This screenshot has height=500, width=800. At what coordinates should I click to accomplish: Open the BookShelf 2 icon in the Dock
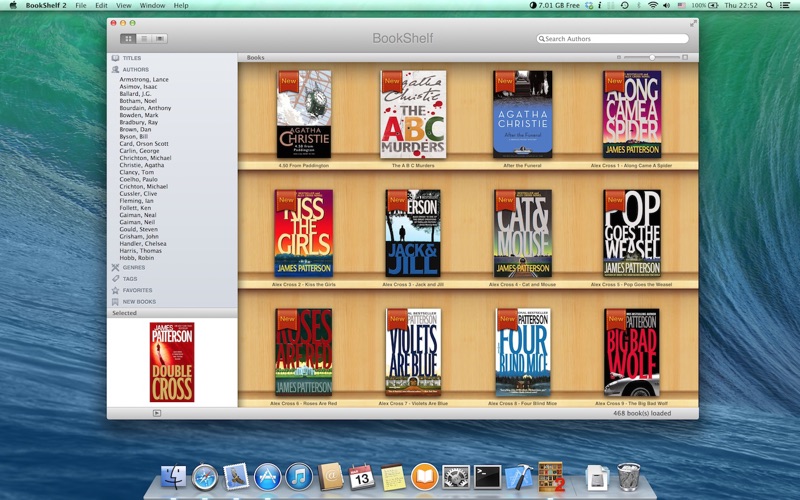[x=551, y=477]
